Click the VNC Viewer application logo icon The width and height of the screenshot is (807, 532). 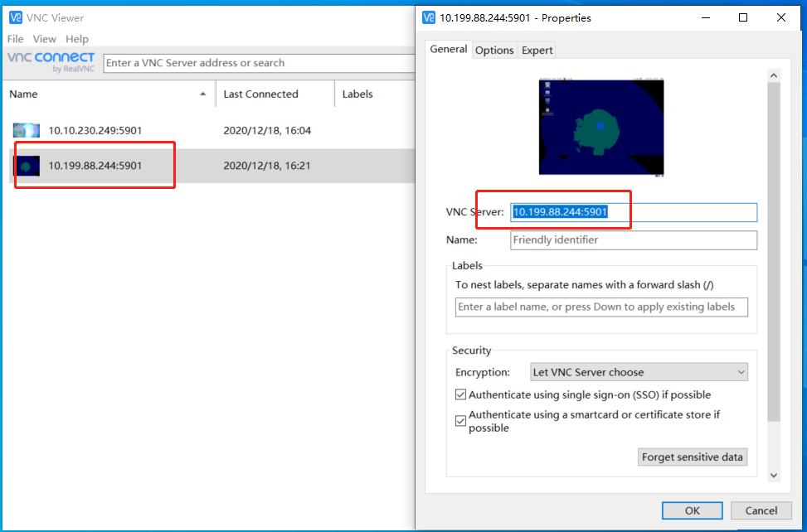(14, 17)
